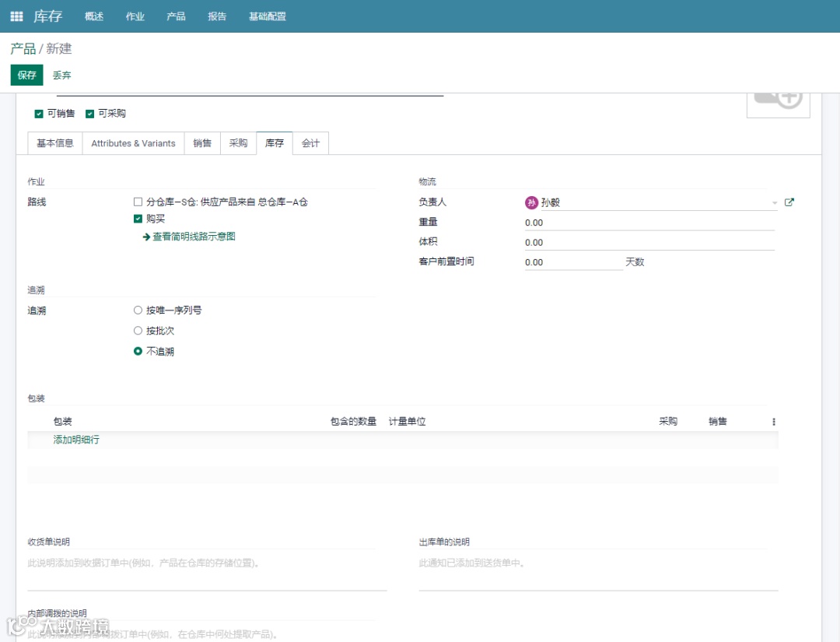Expand the 负责人 dropdown arrow
840x642 pixels.
click(x=774, y=202)
